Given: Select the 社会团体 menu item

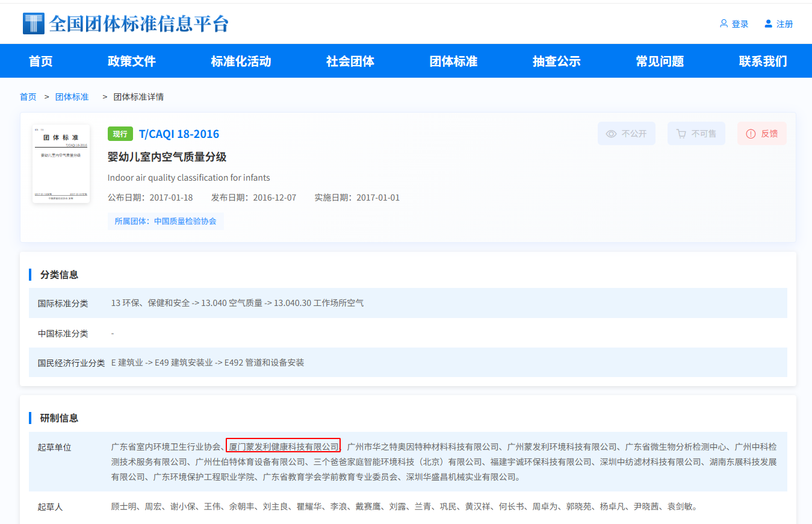Looking at the screenshot, I should pos(350,61).
